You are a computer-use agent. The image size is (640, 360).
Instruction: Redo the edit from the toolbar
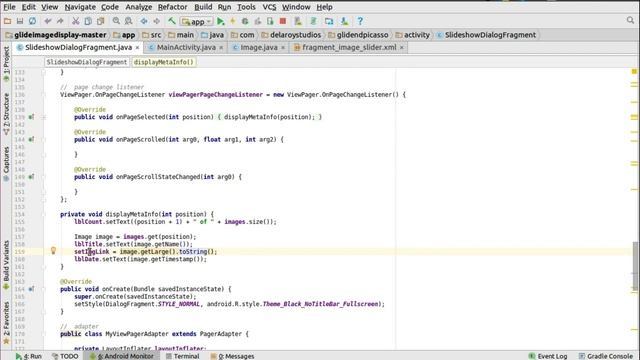click(60, 21)
